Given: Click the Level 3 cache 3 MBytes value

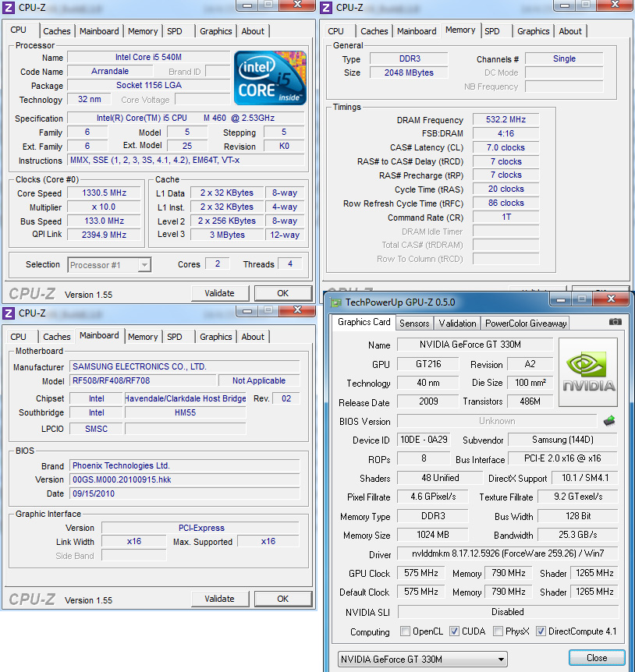Looking at the screenshot, I should click(x=227, y=235).
